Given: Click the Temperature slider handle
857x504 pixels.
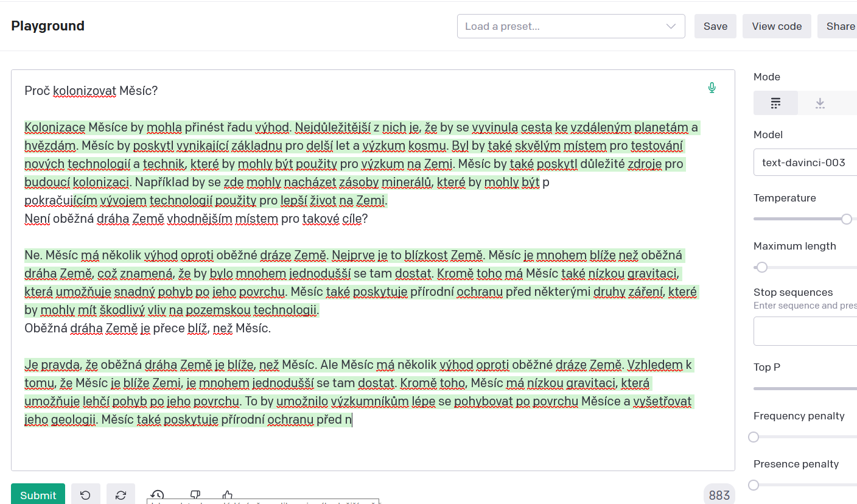Looking at the screenshot, I should (x=846, y=219).
